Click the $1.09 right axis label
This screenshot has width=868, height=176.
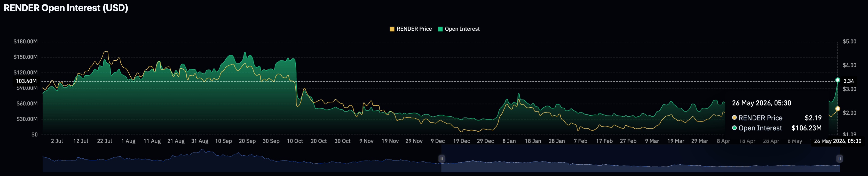pos(849,134)
